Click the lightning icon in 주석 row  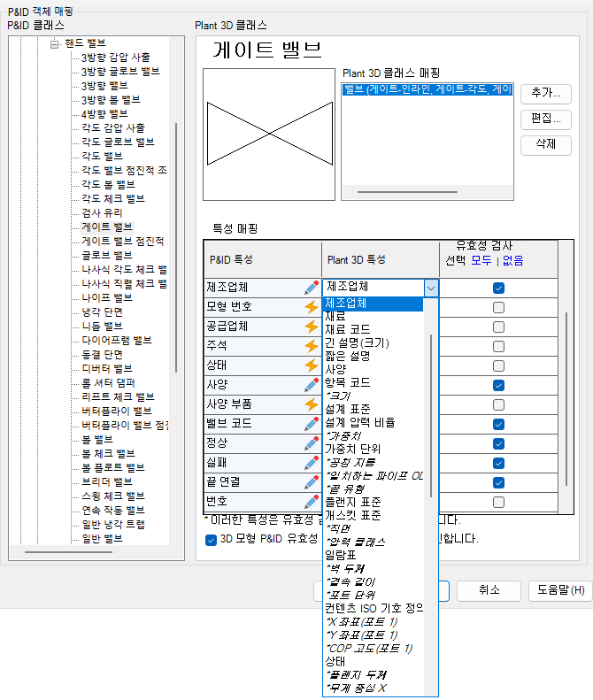coord(312,346)
